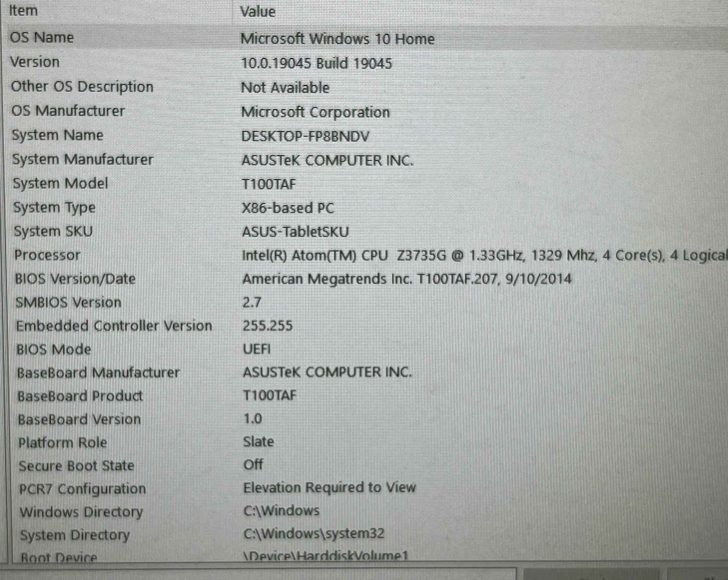Click the Not Available value
This screenshot has height=580, width=728.
[285, 87]
